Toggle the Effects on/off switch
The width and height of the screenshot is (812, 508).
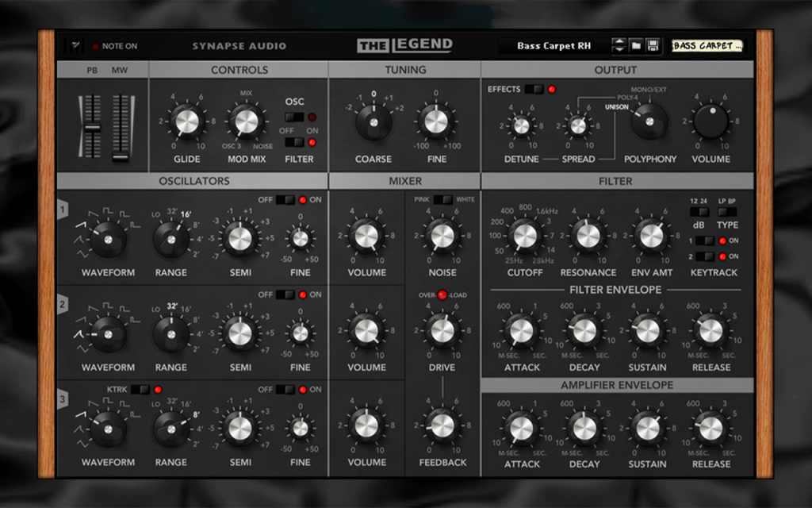(x=534, y=89)
